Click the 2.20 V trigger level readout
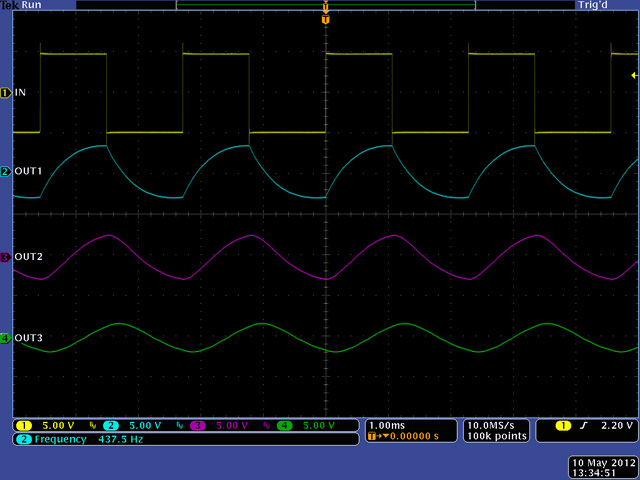This screenshot has width=640, height=480. [x=615, y=425]
